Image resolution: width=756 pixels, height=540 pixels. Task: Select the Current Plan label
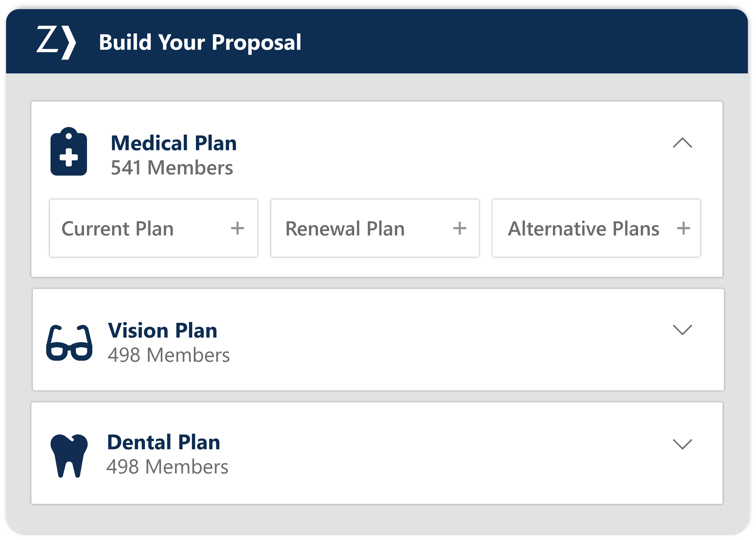(117, 229)
